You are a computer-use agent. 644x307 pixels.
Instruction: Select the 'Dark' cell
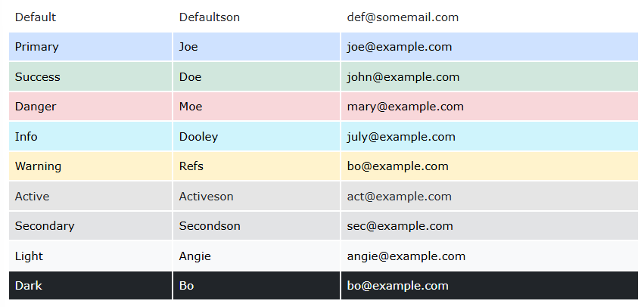(x=90, y=286)
